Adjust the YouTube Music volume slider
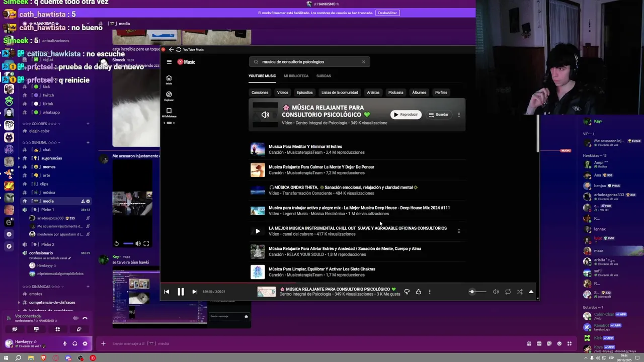This screenshot has height=362, width=644. 477,292
